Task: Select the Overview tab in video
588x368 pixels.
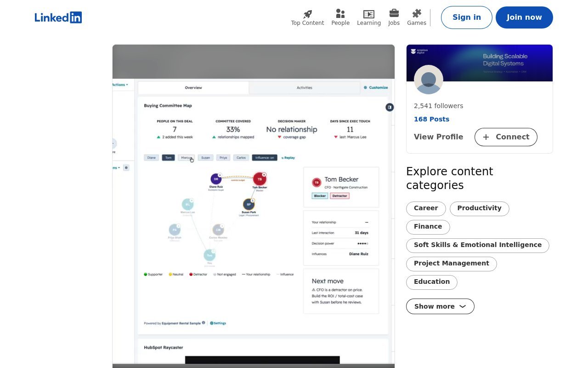Action: point(193,87)
